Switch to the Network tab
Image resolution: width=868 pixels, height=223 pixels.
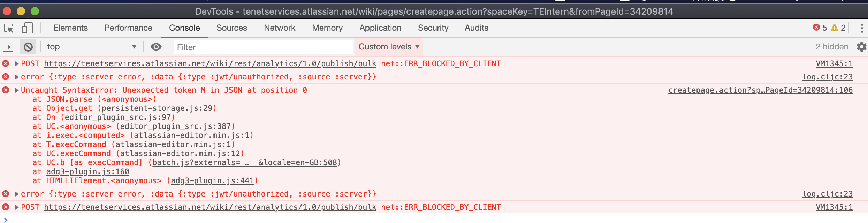point(280,28)
